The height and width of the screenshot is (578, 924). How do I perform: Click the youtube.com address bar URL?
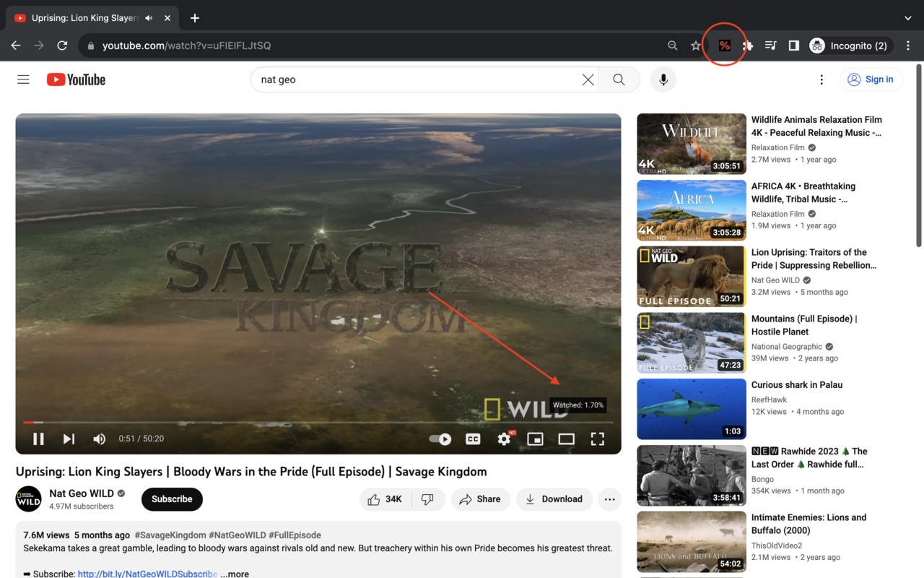(186, 46)
